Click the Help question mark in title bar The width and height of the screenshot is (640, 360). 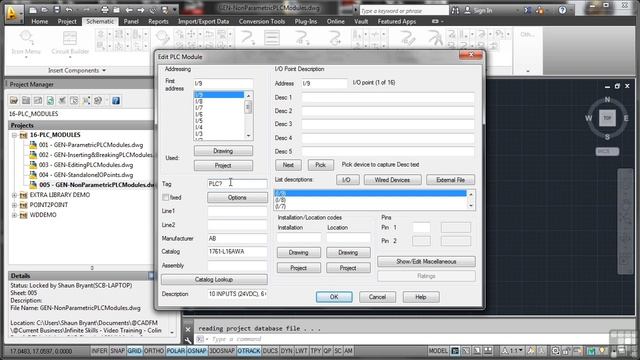tap(562, 11)
